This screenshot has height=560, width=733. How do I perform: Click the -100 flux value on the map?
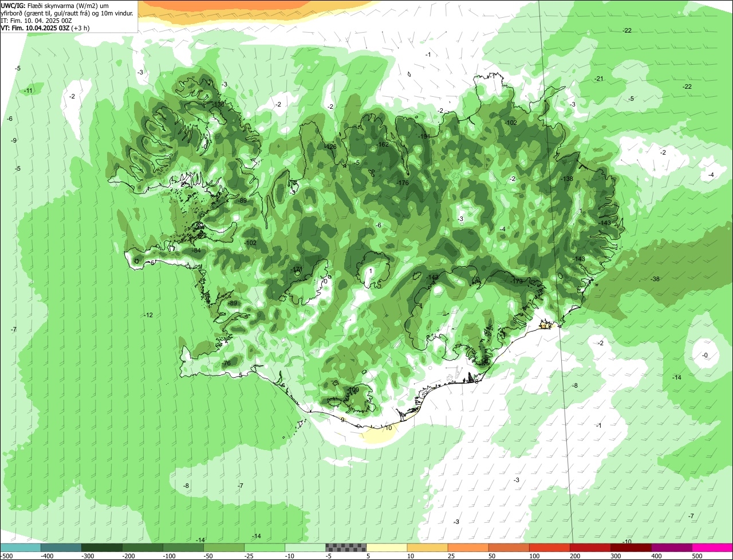(353, 389)
